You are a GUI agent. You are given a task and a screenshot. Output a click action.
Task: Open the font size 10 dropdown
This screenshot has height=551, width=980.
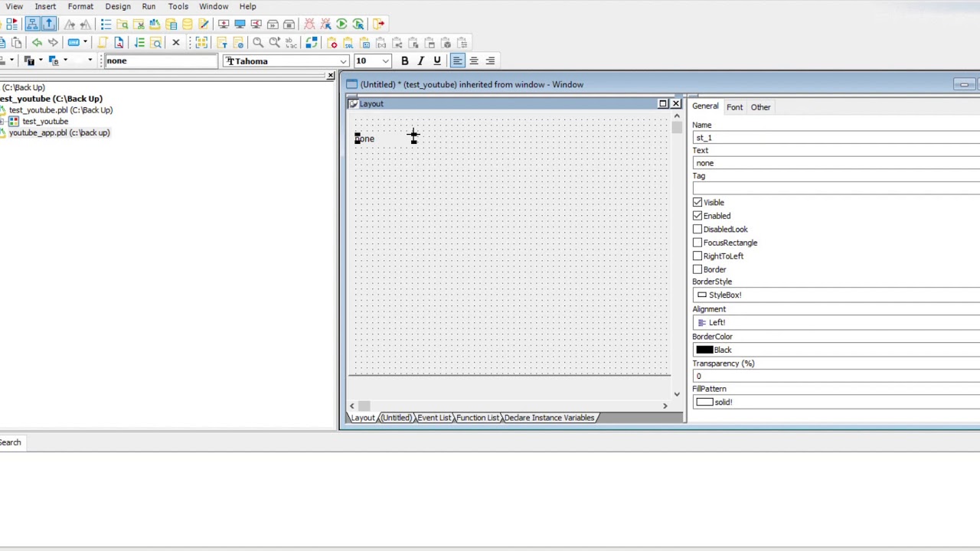coord(385,61)
